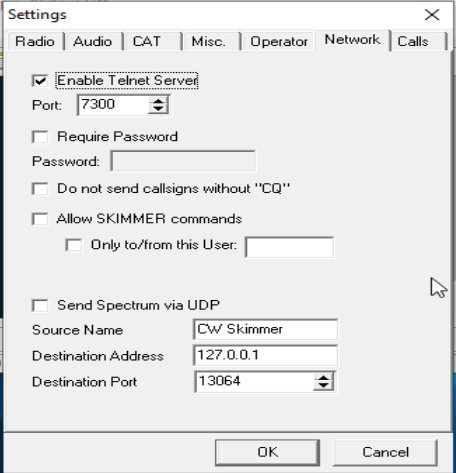Switch to the Radio tab
Screen dimensions: 456x473
pos(35,42)
